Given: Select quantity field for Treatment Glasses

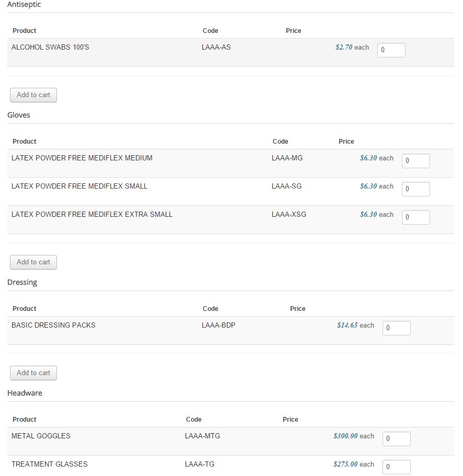Looking at the screenshot, I should (396, 467).
